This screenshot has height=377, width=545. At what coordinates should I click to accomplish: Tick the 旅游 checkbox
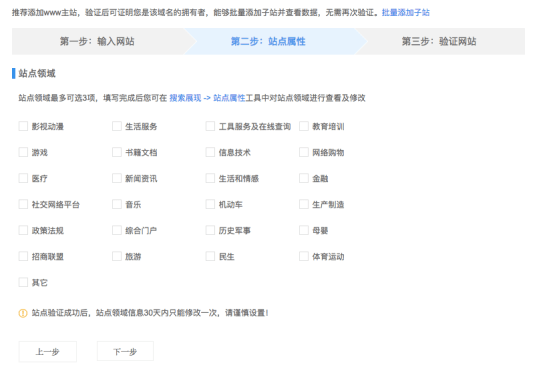[117, 256]
